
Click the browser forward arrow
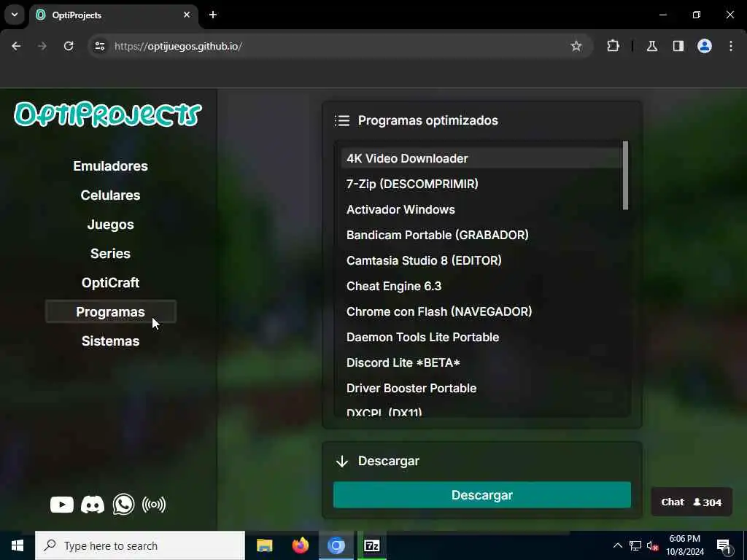42,46
